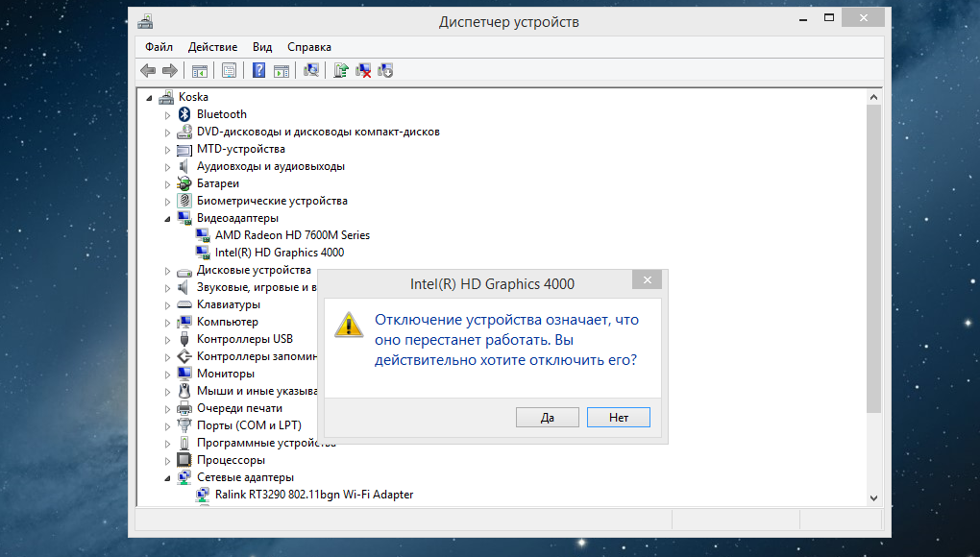
Task: Expand the Bluetooth node arrow
Action: (x=167, y=115)
